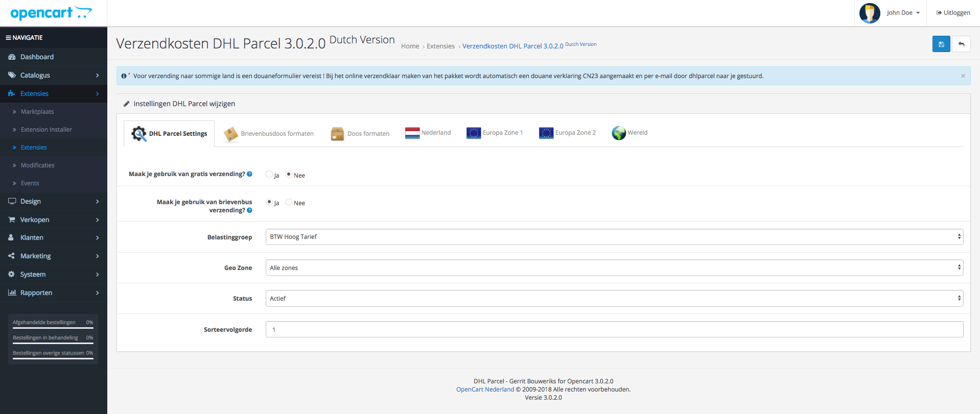This screenshot has height=414, width=980.
Task: Click the Marketing share icon
Action: click(x=12, y=256)
